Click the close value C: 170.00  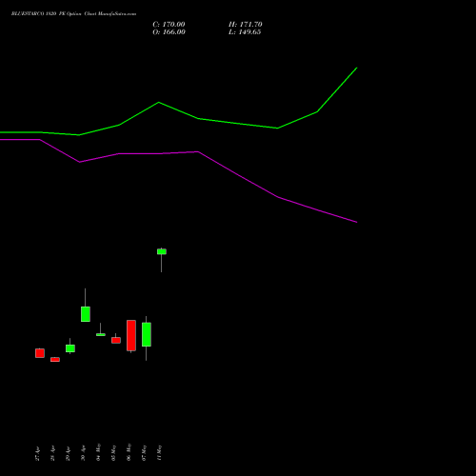(169, 25)
